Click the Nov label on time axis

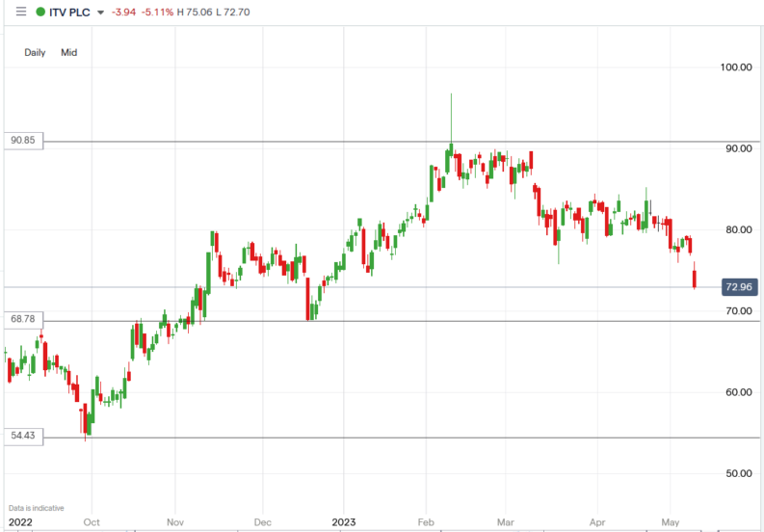[175, 522]
